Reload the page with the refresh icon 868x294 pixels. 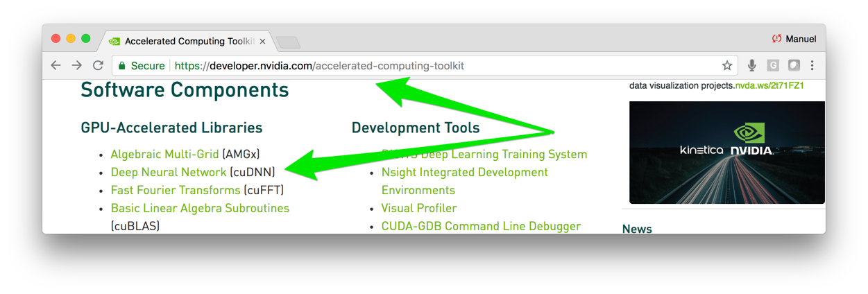click(99, 65)
